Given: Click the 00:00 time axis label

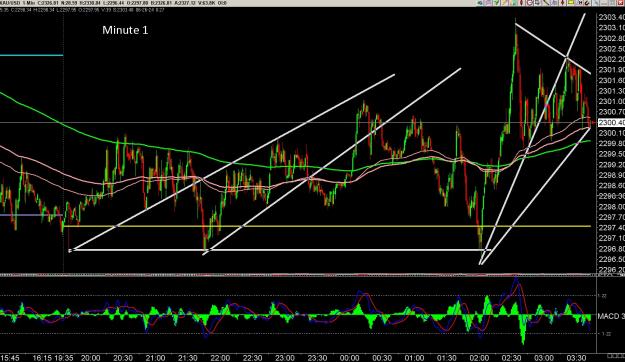Looking at the screenshot, I should point(349,358).
